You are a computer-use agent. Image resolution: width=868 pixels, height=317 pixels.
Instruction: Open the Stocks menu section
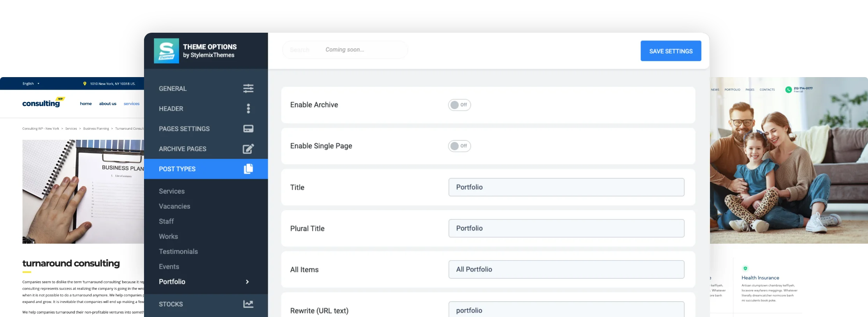[x=206, y=304]
